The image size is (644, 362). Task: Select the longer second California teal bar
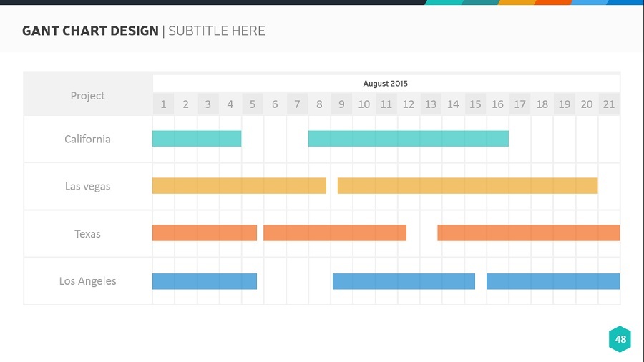click(409, 139)
